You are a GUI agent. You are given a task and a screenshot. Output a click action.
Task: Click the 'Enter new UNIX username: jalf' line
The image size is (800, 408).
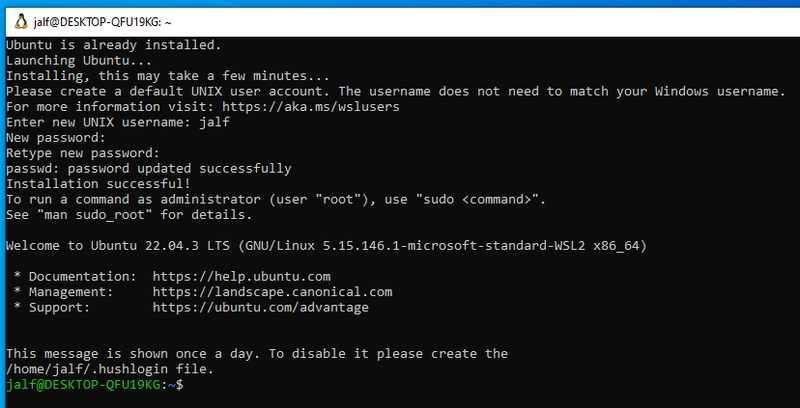(118, 122)
